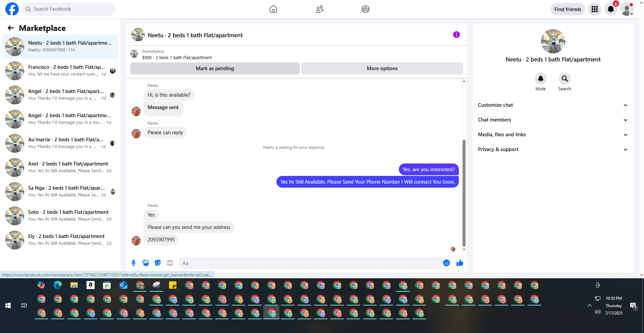Expand the Customize chat section

coord(553,105)
